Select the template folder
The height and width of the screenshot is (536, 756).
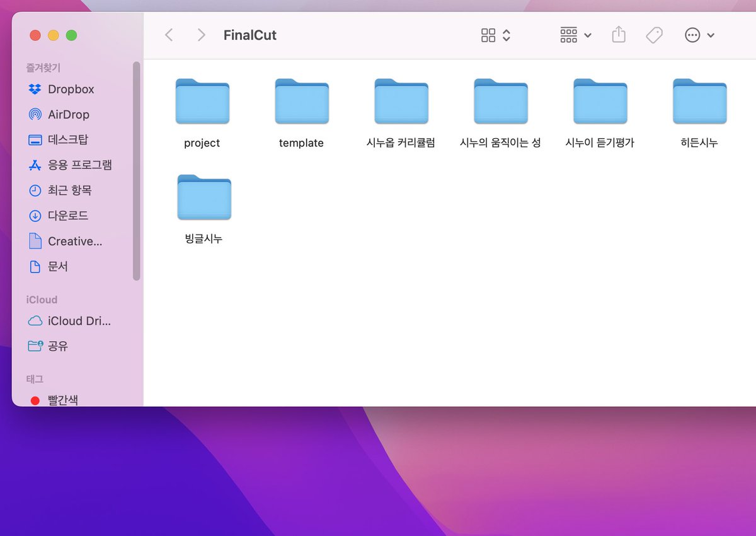302,114
